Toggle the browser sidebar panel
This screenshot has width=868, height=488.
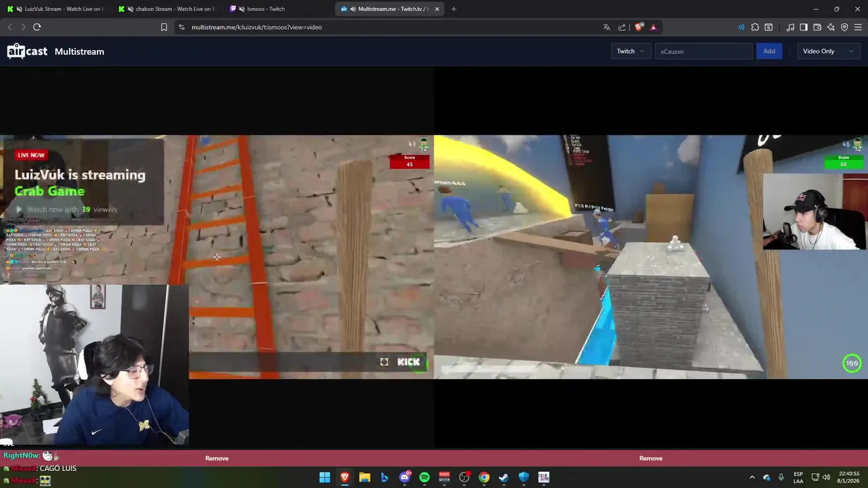coord(804,27)
